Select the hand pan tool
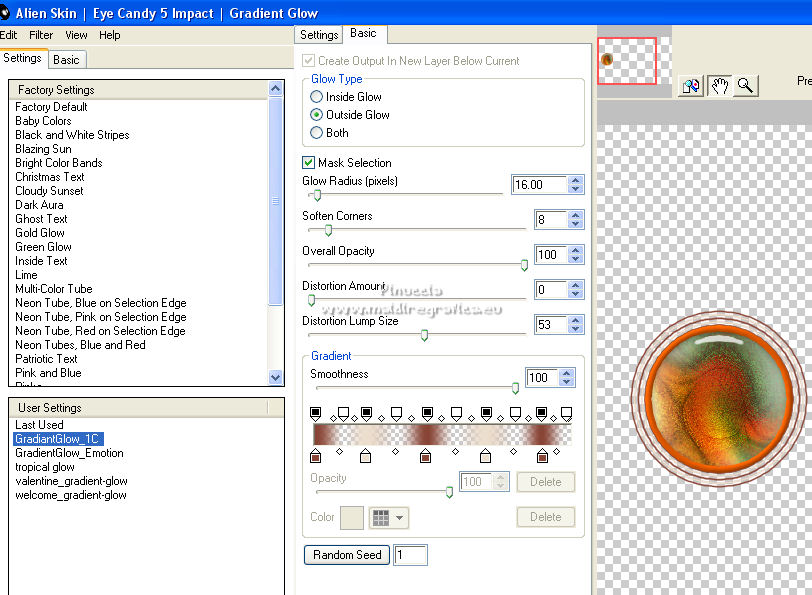 click(x=720, y=85)
